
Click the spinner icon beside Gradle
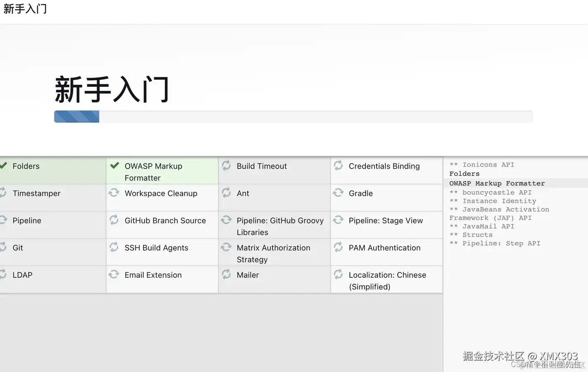pos(338,193)
